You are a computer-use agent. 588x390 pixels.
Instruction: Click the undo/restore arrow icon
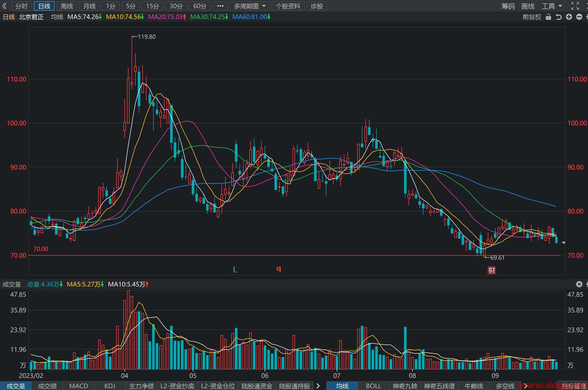559,17
